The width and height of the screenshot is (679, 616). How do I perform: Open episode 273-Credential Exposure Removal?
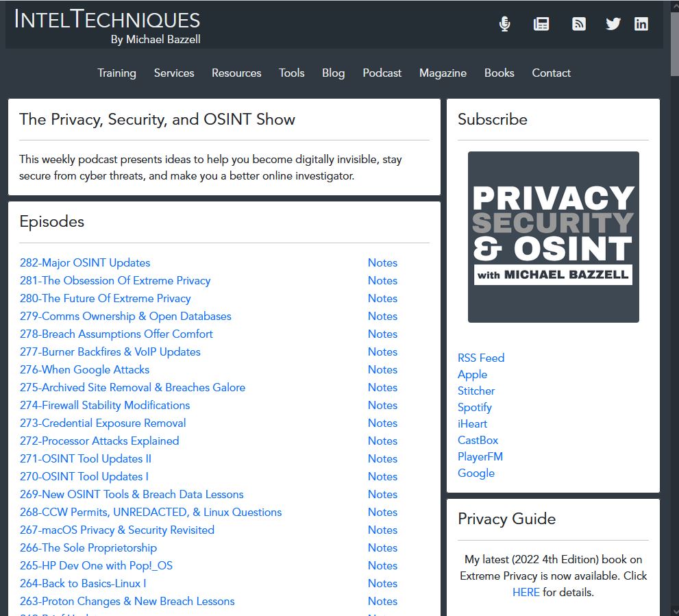(103, 423)
